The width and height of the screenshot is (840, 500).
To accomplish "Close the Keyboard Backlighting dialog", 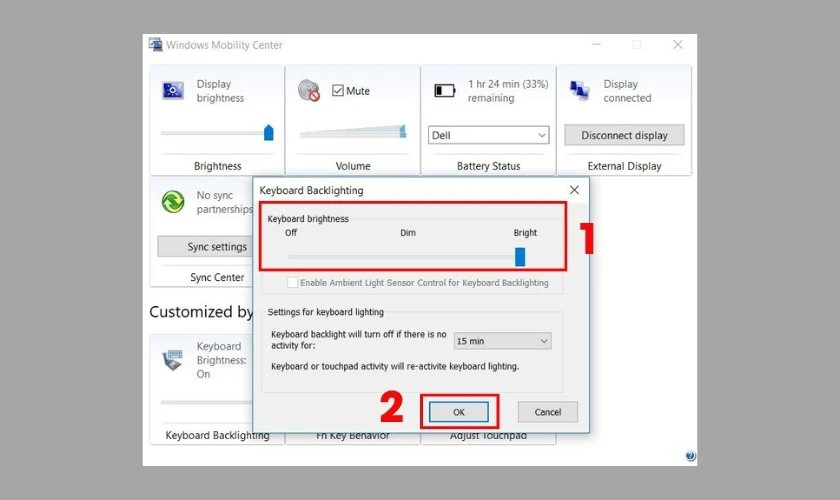I will tap(574, 190).
